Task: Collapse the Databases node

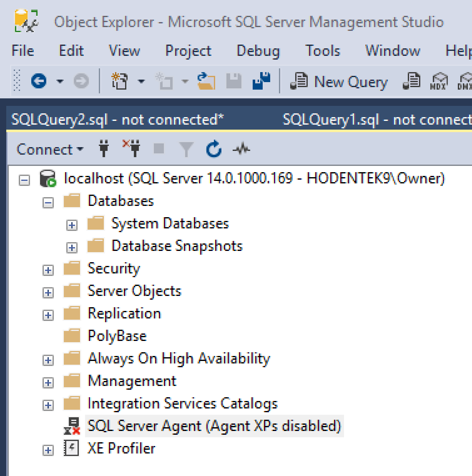Action: (x=48, y=202)
